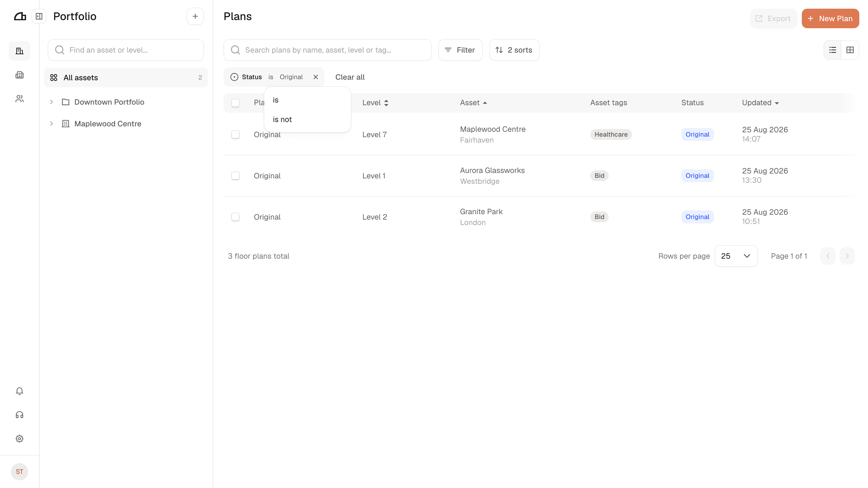Click the app logo icon
The width and height of the screenshot is (868, 488).
20,16
